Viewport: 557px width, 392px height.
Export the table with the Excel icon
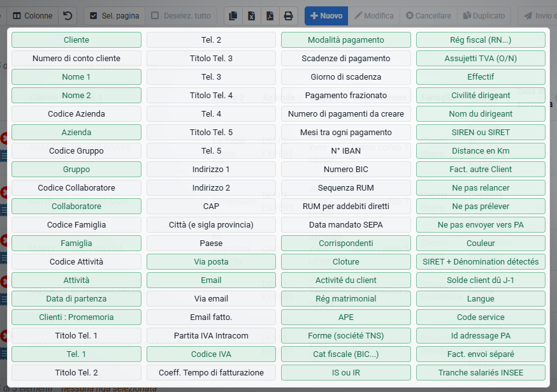(x=252, y=16)
